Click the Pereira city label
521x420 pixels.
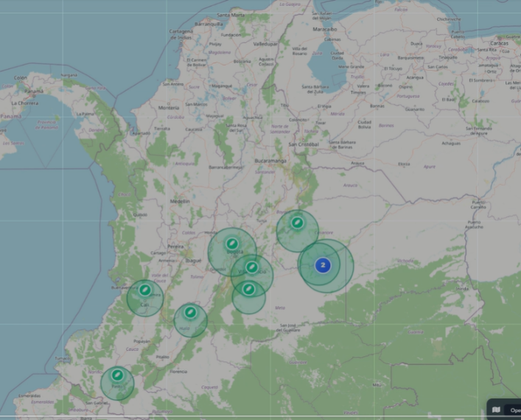(x=175, y=247)
